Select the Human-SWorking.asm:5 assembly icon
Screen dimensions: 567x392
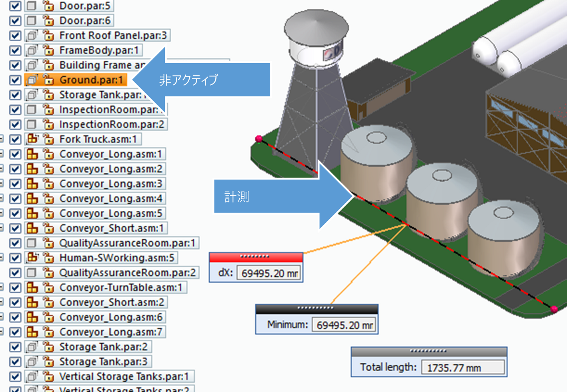click(x=32, y=258)
